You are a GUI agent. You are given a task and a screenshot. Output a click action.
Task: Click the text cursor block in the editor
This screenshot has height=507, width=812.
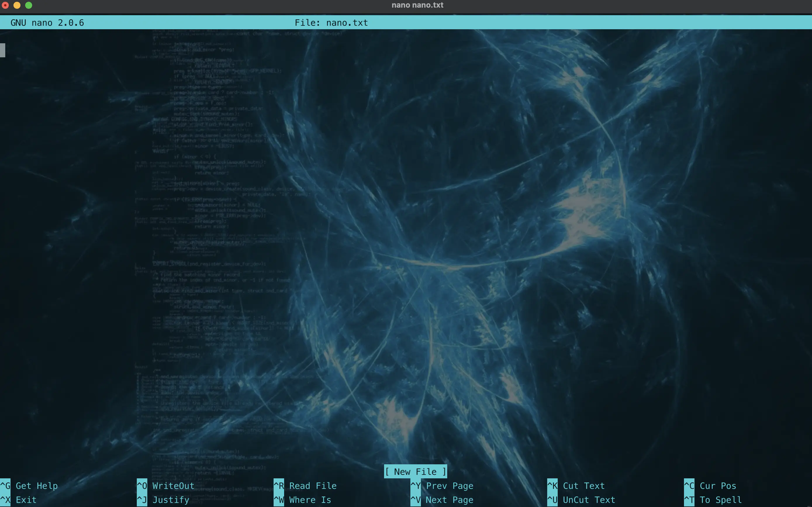tap(2, 50)
